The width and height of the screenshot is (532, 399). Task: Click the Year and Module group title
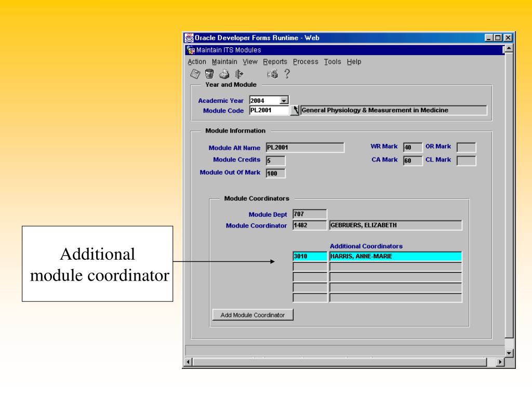point(231,85)
